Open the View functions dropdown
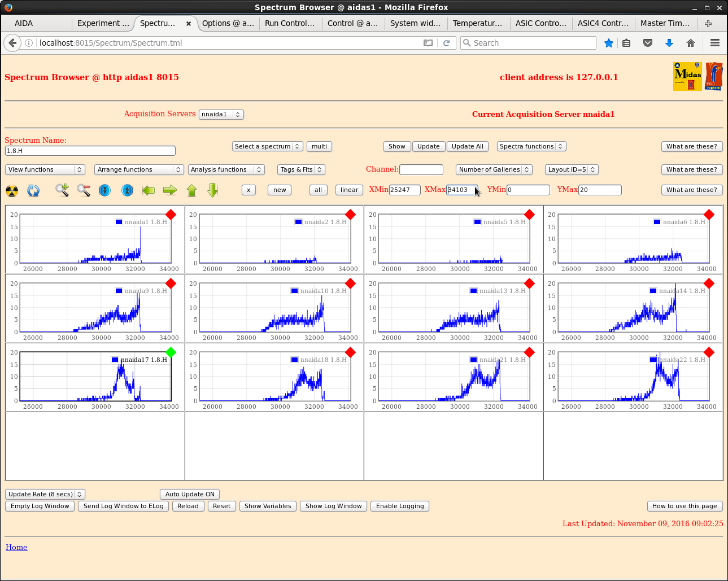This screenshot has height=581, width=728. coord(45,169)
